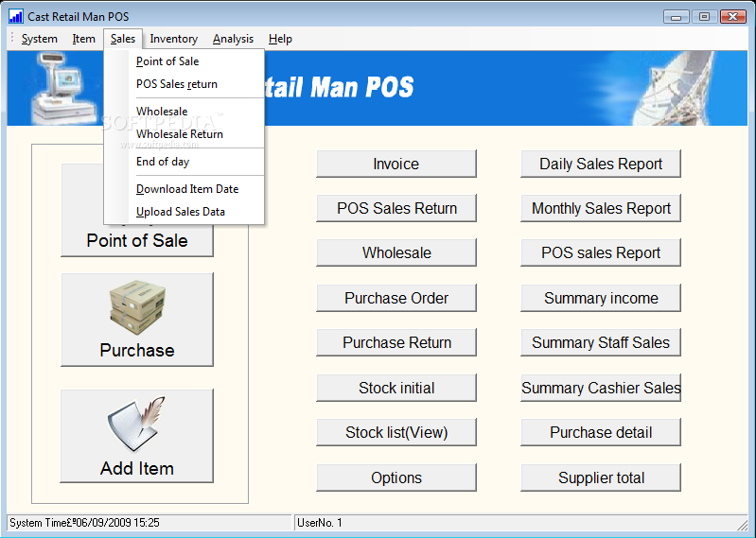Image resolution: width=756 pixels, height=538 pixels.
Task: Maximize the Cast Retail Man POS window
Action: [704, 17]
